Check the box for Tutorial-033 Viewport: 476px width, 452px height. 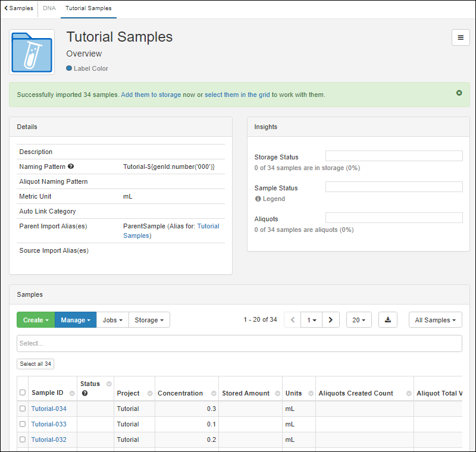coord(23,424)
